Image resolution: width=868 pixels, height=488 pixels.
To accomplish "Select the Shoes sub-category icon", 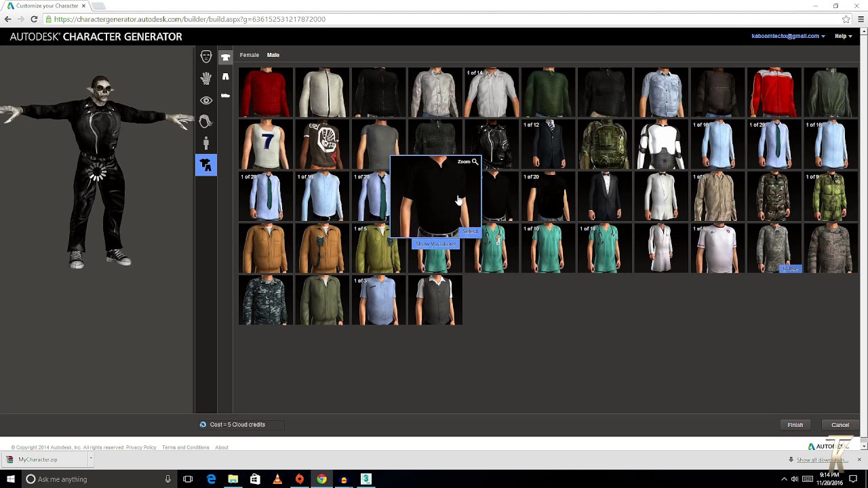I will (226, 96).
